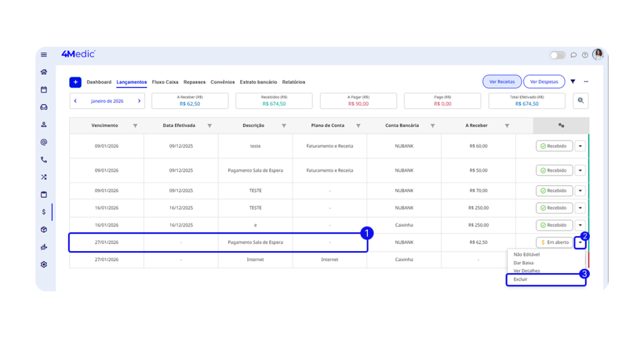
Task: Click the home icon in the sidebar
Action: coord(44,72)
